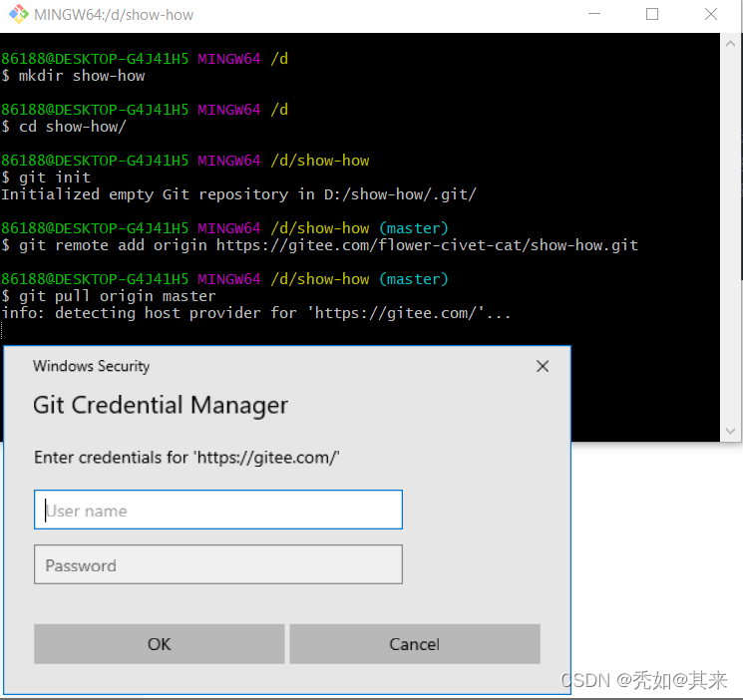Viewport: 743px width, 700px height.
Task: Click the terminal scrollbar down arrow
Action: (x=731, y=431)
